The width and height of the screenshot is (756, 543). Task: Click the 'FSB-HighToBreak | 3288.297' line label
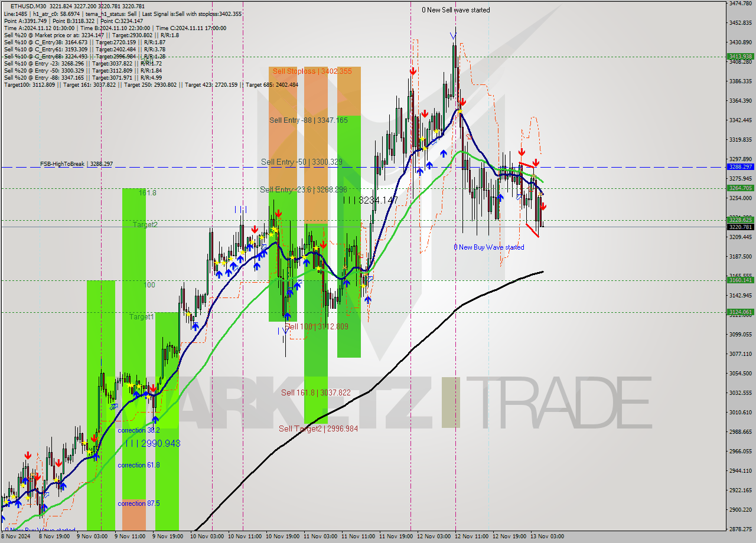(76, 164)
